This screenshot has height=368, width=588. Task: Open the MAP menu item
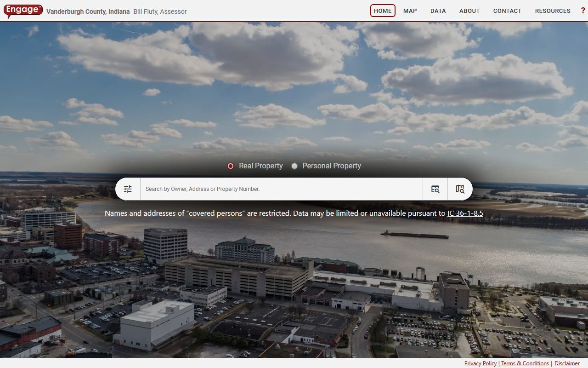point(410,11)
